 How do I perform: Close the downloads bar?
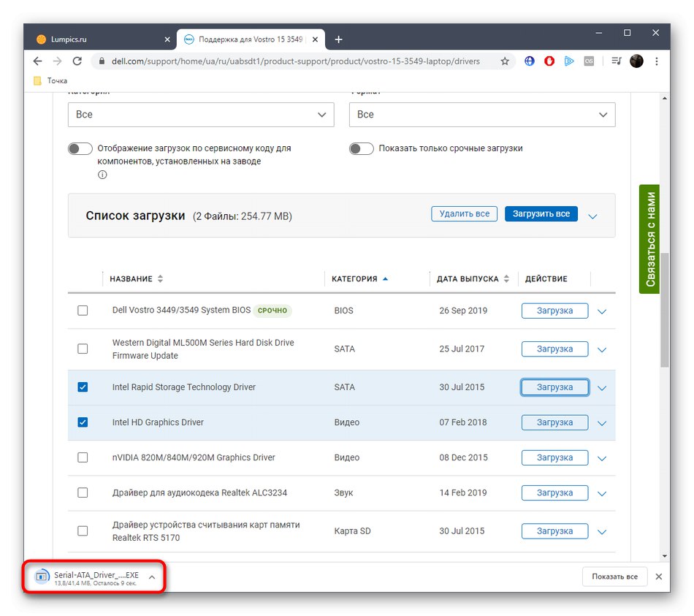pyautogui.click(x=659, y=577)
